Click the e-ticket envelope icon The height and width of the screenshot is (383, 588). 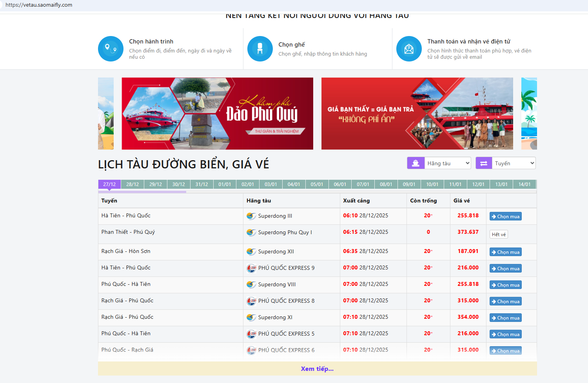coord(409,49)
